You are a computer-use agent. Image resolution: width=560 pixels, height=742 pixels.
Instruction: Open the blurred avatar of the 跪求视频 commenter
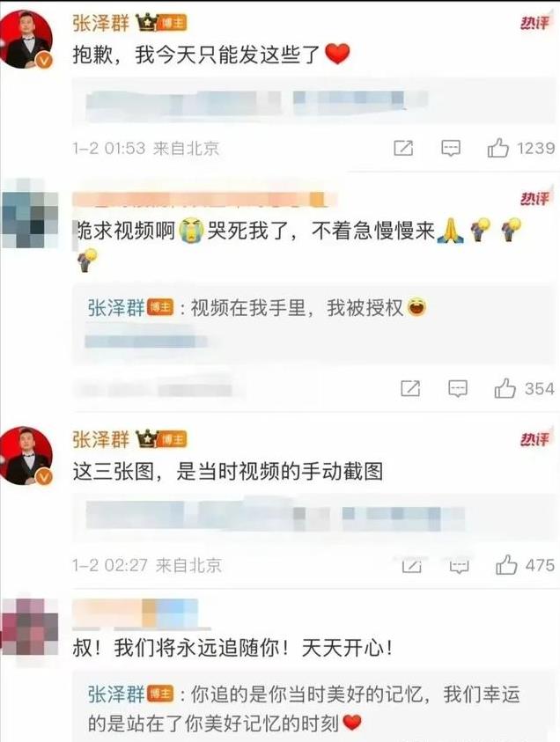click(x=30, y=213)
